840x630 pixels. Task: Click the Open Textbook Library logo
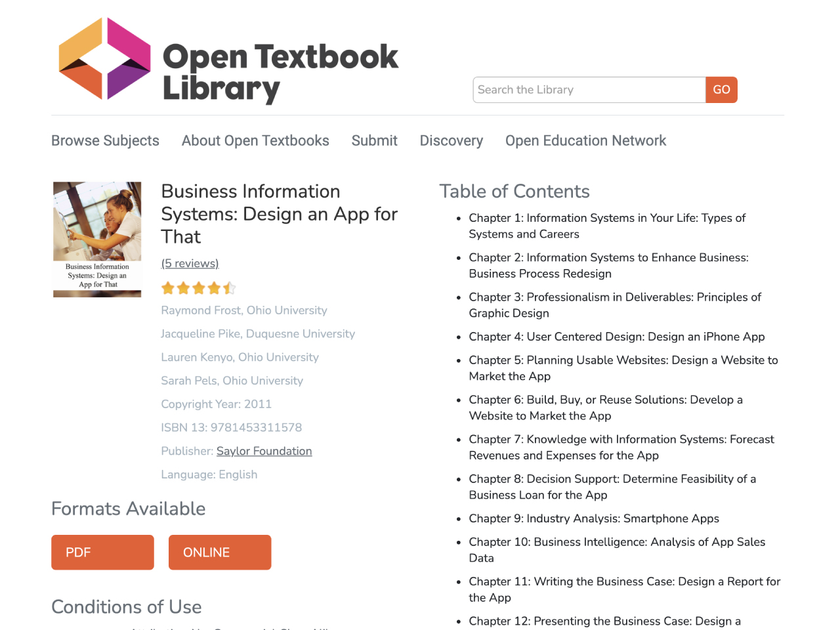(x=228, y=61)
